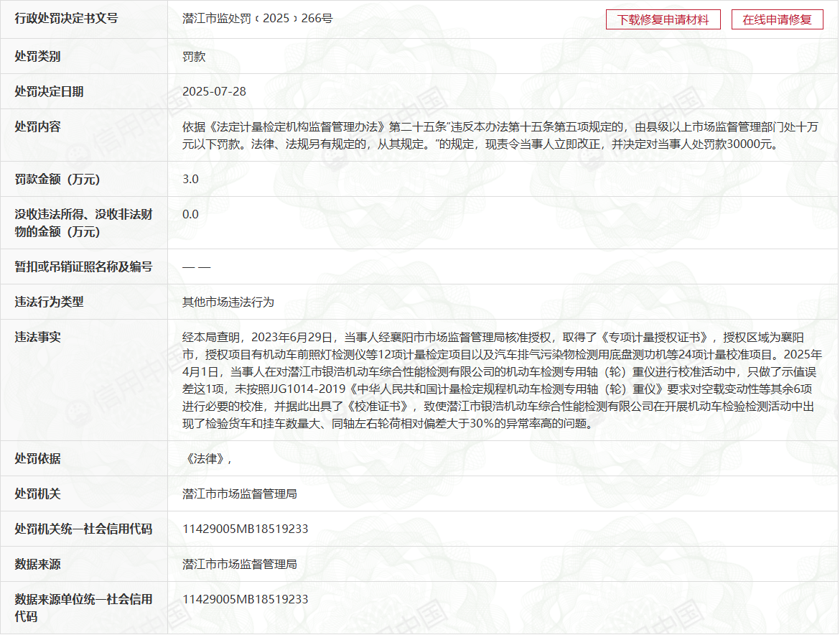840x635 pixels.
Task: Select the fine amount value 3.0
Action: (190, 179)
